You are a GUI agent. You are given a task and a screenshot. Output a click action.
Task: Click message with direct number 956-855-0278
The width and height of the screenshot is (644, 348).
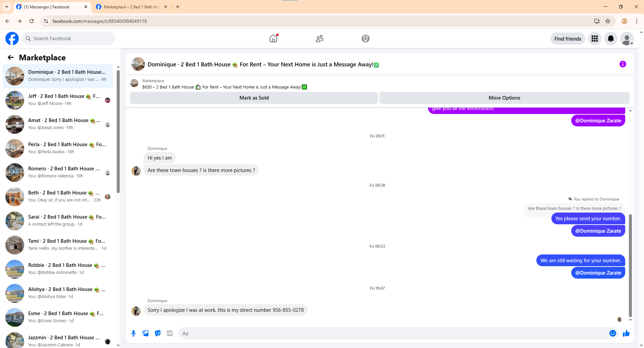[x=225, y=310]
